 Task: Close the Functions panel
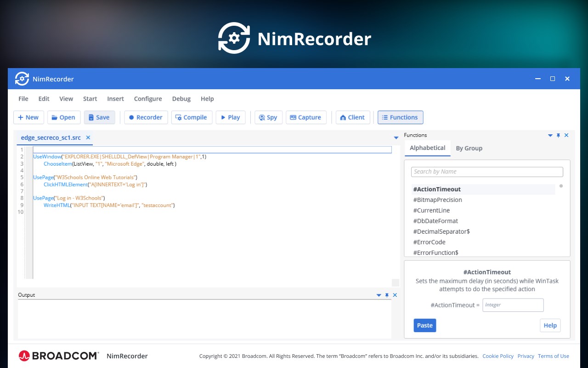(x=566, y=135)
